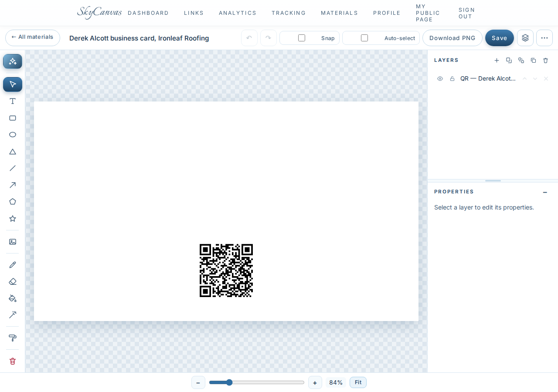This screenshot has height=392, width=558.
Task: Remove the QR layer with its X icon
Action: pos(546,79)
